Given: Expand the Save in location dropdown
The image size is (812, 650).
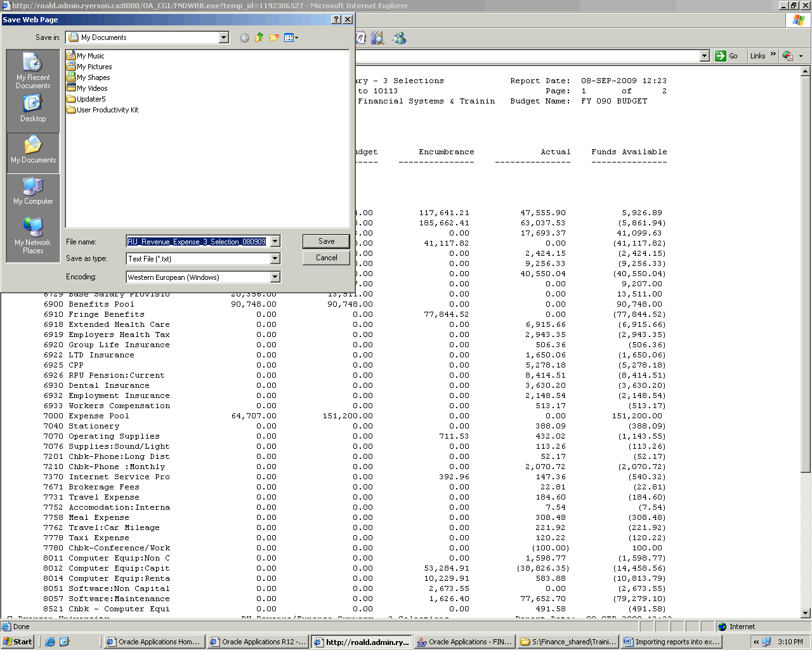Looking at the screenshot, I should click(223, 38).
